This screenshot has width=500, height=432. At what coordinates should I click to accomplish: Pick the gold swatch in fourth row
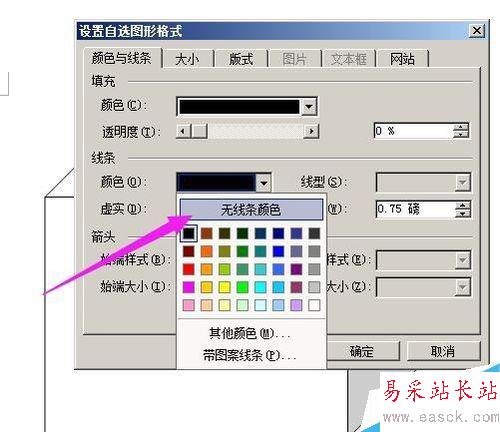click(207, 287)
